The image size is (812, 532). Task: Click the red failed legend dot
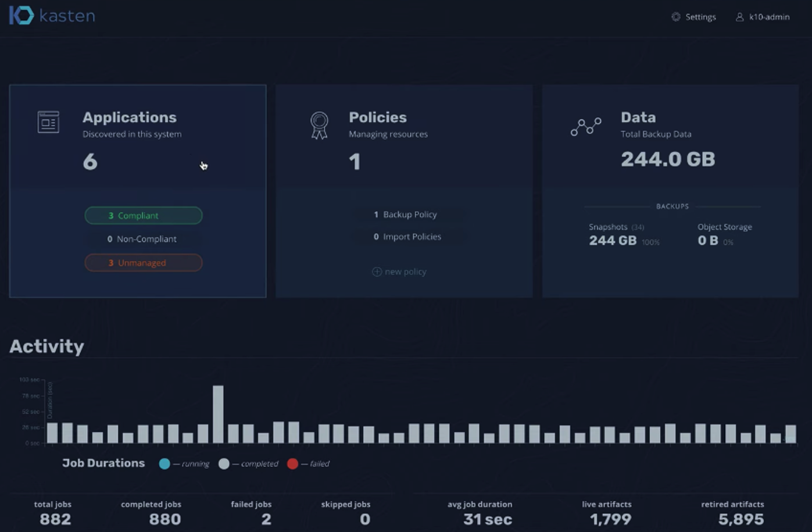[x=292, y=464]
